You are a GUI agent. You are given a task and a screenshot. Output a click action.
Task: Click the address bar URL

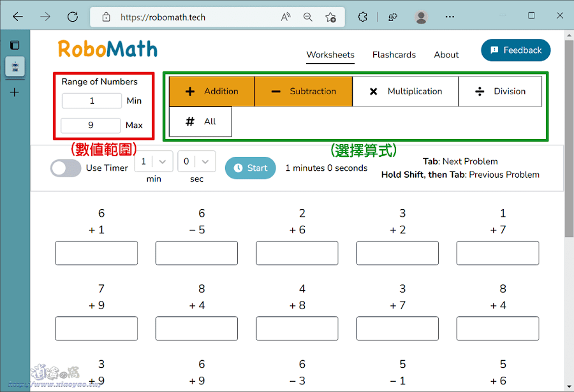163,17
